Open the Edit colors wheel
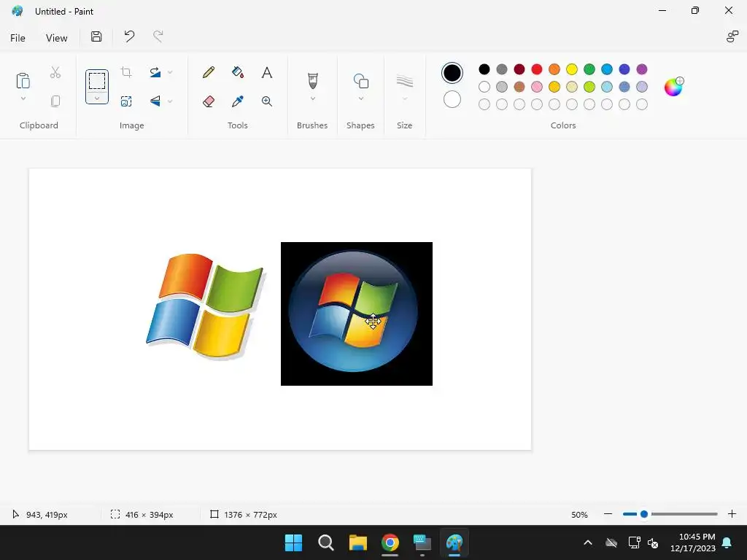Screen dimensions: 747x560 [x=673, y=87]
